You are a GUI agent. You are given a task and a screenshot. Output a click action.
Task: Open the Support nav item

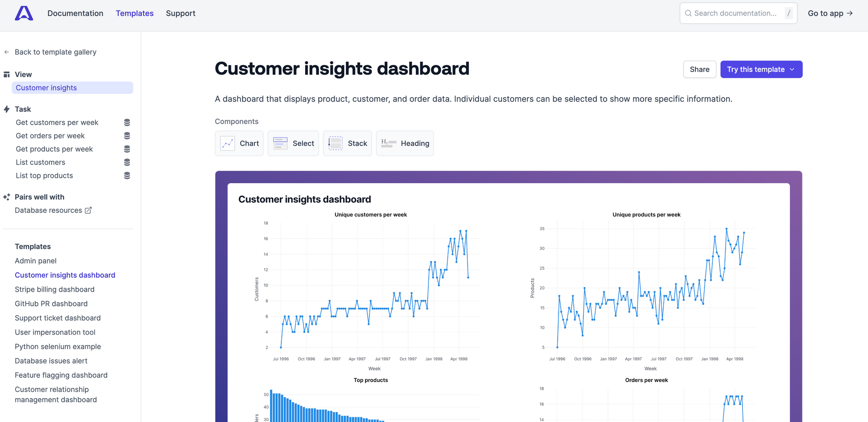181,13
